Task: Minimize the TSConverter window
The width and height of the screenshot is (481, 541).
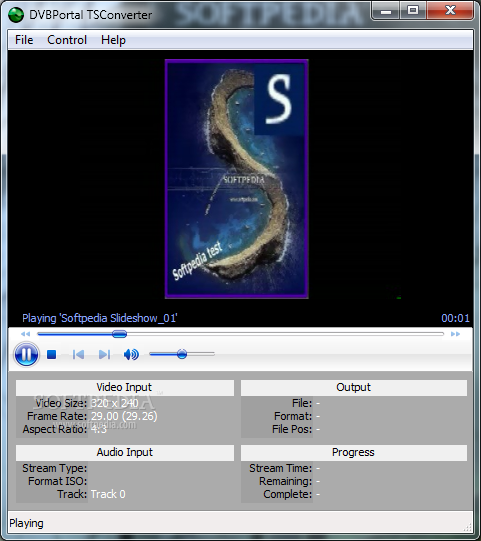Action: pyautogui.click(x=386, y=11)
